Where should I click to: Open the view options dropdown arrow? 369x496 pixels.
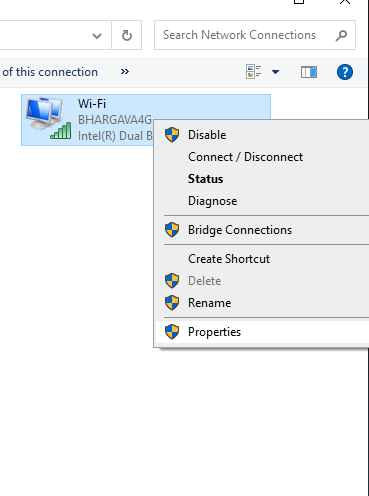tap(275, 72)
